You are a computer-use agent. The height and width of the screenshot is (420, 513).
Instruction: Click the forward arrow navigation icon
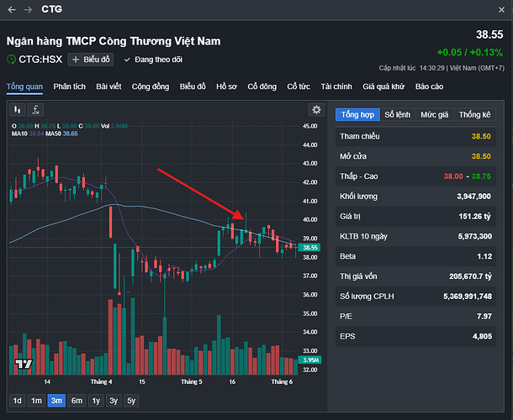click(29, 9)
